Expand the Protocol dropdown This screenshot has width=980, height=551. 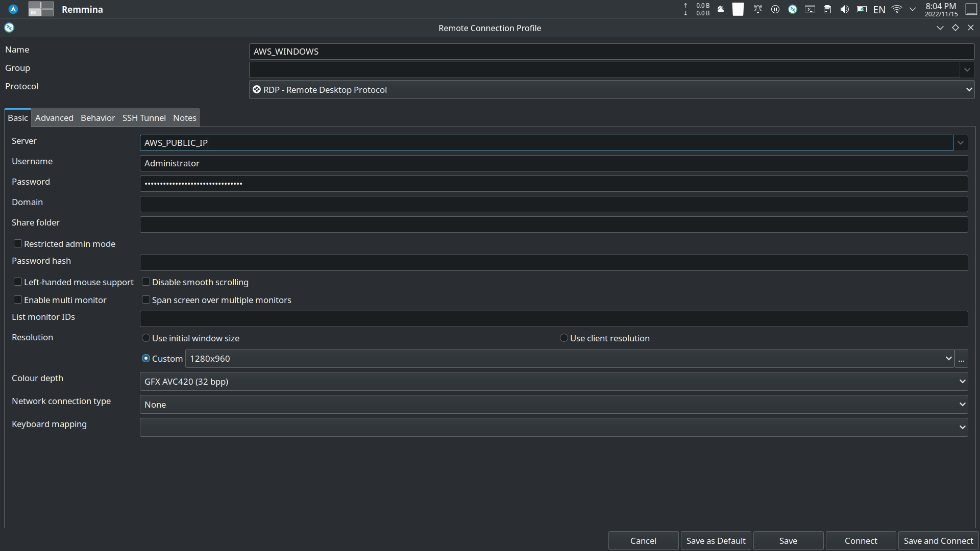coord(611,90)
